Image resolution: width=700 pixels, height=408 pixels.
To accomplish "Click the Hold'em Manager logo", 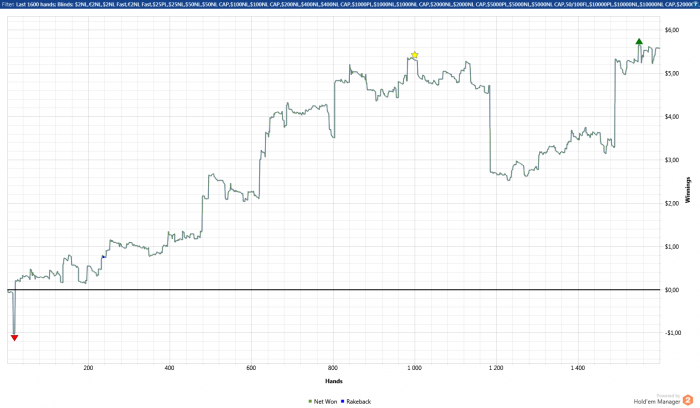I will click(663, 400).
